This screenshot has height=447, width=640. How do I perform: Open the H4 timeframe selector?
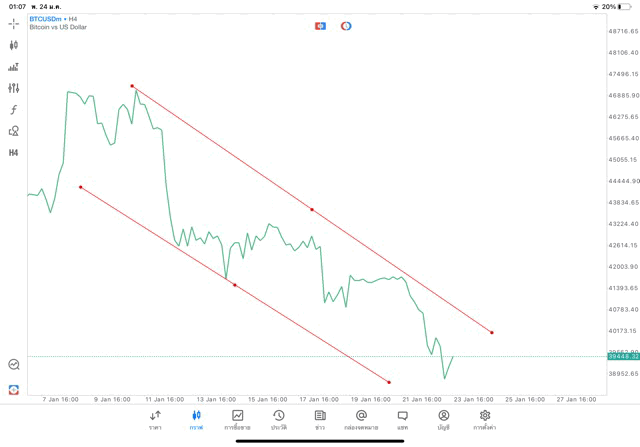14,153
